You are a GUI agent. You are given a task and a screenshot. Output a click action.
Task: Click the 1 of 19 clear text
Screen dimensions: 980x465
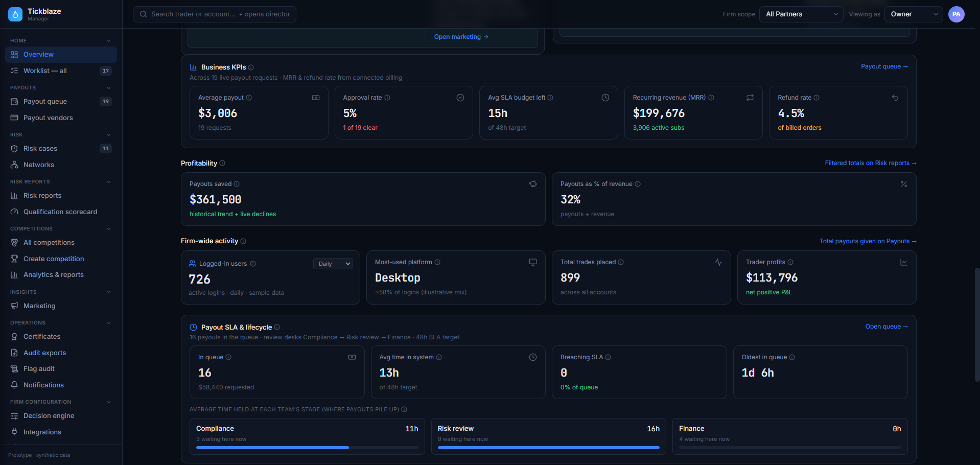click(360, 128)
